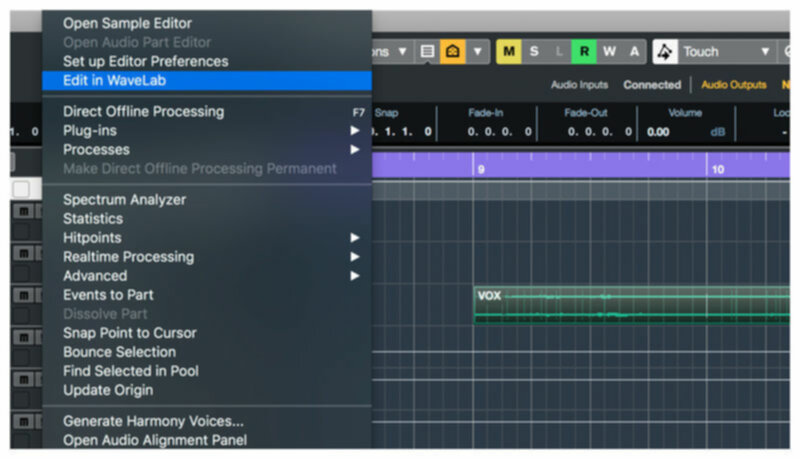Screen dimensions: 800x459
Task: Toggle the S solo button in toolbar
Action: (534, 51)
